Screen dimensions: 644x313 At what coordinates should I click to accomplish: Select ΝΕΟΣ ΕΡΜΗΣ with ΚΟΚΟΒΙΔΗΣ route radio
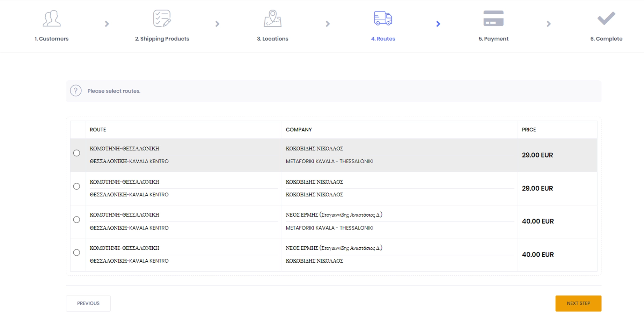click(x=76, y=252)
